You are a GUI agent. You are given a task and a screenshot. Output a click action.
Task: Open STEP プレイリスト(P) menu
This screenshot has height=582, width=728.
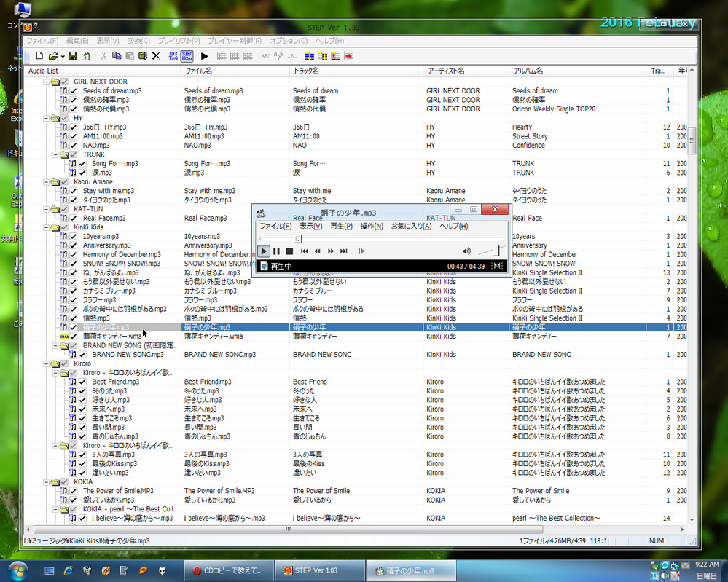(179, 41)
